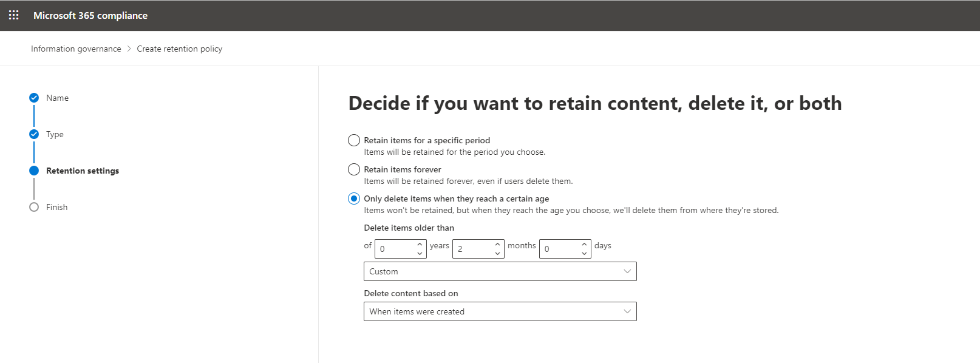Increase the days value
The height and width of the screenshot is (363, 980).
click(x=584, y=244)
